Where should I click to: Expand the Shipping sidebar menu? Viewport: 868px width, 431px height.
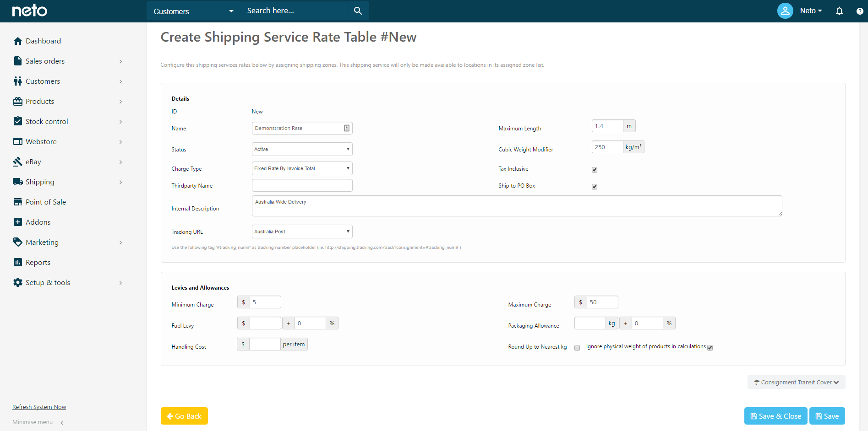point(39,182)
